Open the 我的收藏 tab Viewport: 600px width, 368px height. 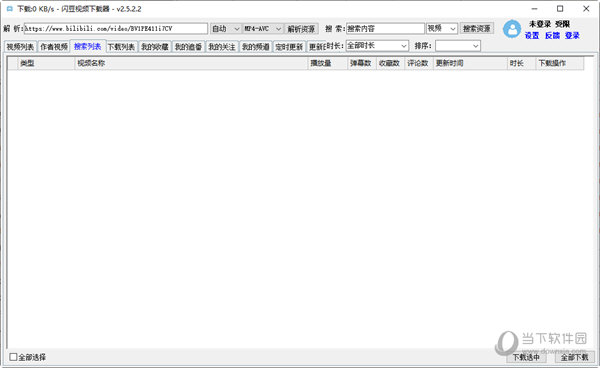point(155,47)
